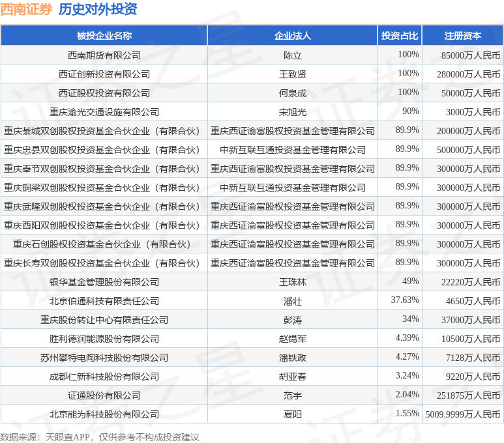Screen dimensions: 504x443
Task: Click registered capital 200000万人民币
Action: (x=469, y=131)
